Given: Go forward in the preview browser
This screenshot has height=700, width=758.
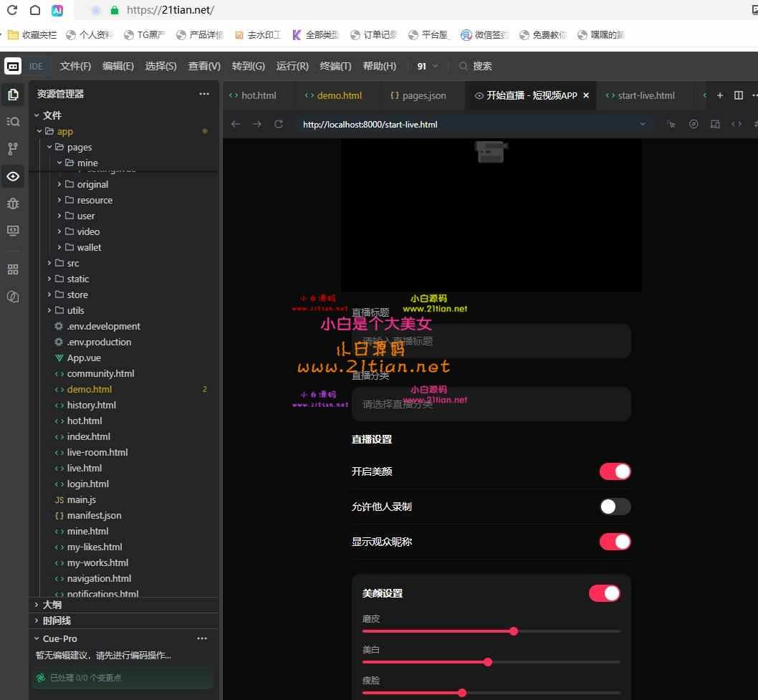Looking at the screenshot, I should 257,124.
